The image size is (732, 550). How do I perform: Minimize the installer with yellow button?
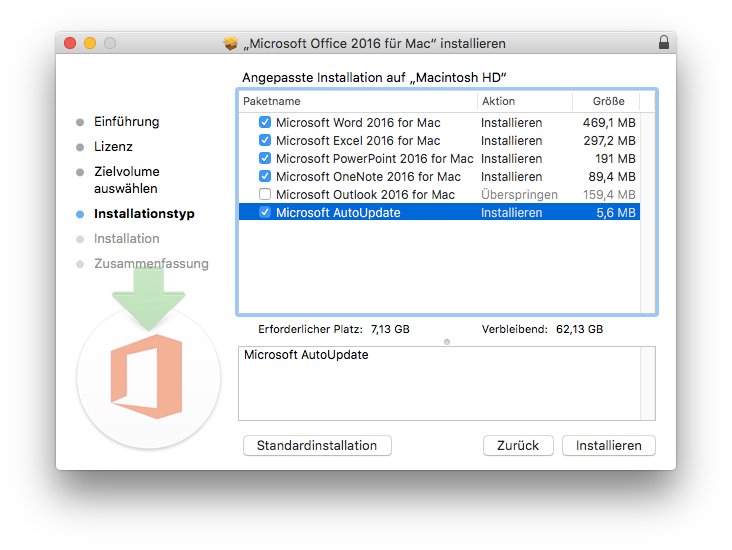(90, 43)
